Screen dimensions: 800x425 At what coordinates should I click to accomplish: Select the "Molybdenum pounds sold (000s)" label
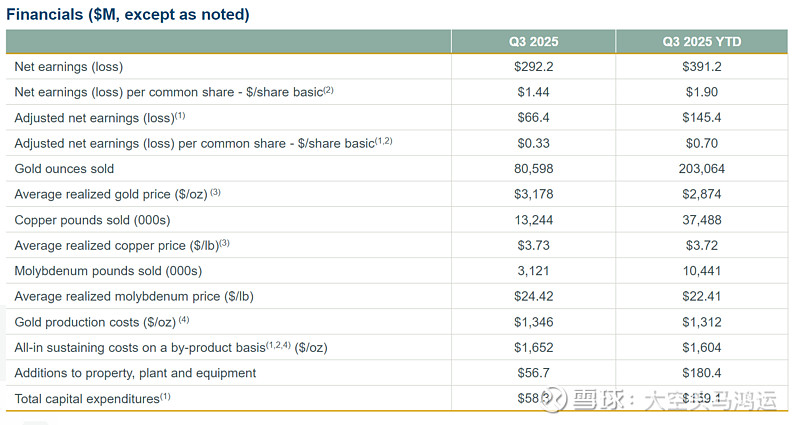108,271
